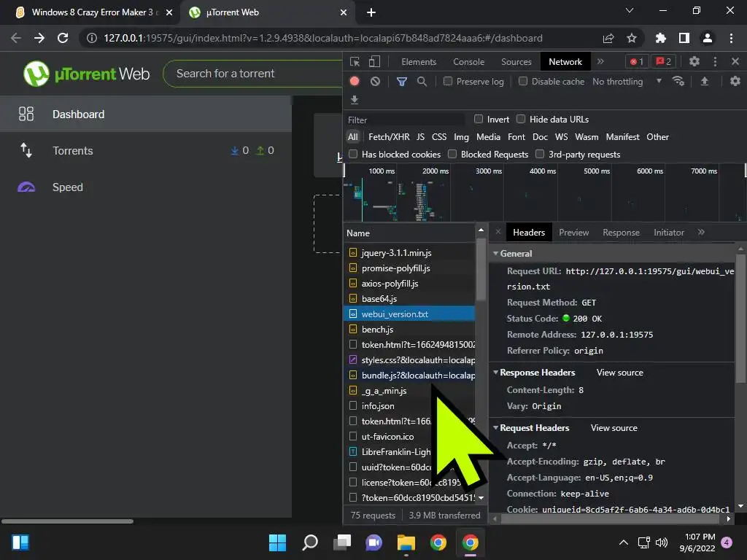
Task: Check the Invert filter checkbox
Action: [479, 119]
